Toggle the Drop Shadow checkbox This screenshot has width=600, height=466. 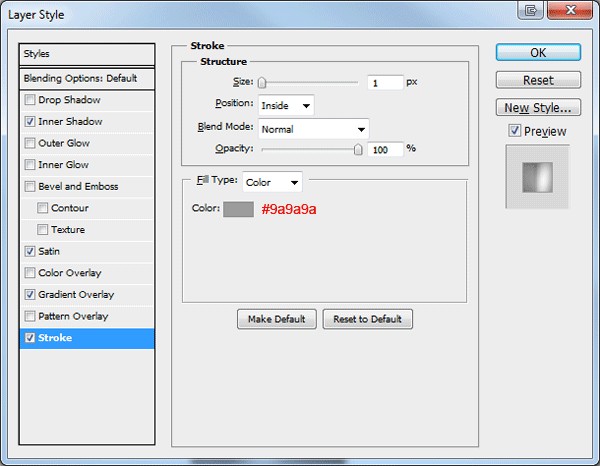click(x=29, y=100)
